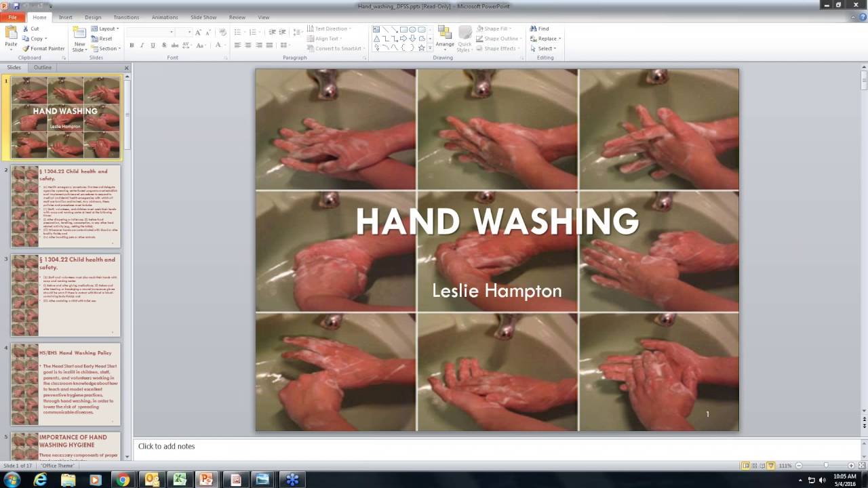Viewport: 868px width, 488px height.
Task: Expand the shapes gallery More arrow
Action: pos(430,48)
